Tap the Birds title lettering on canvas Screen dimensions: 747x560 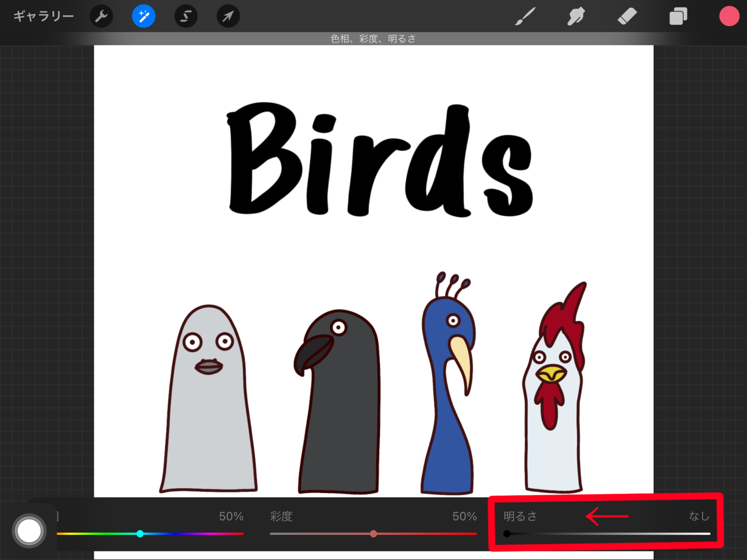(380, 160)
